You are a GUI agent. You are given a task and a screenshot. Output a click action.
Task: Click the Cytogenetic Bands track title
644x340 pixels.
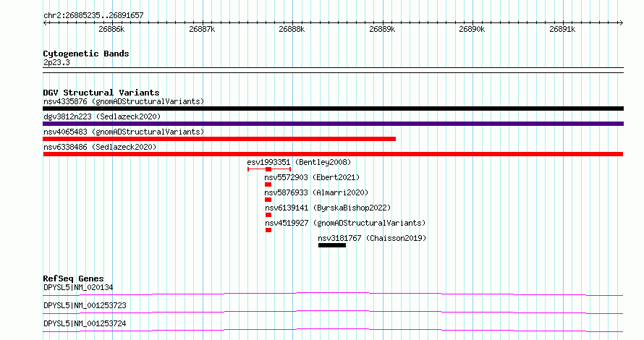pos(86,54)
